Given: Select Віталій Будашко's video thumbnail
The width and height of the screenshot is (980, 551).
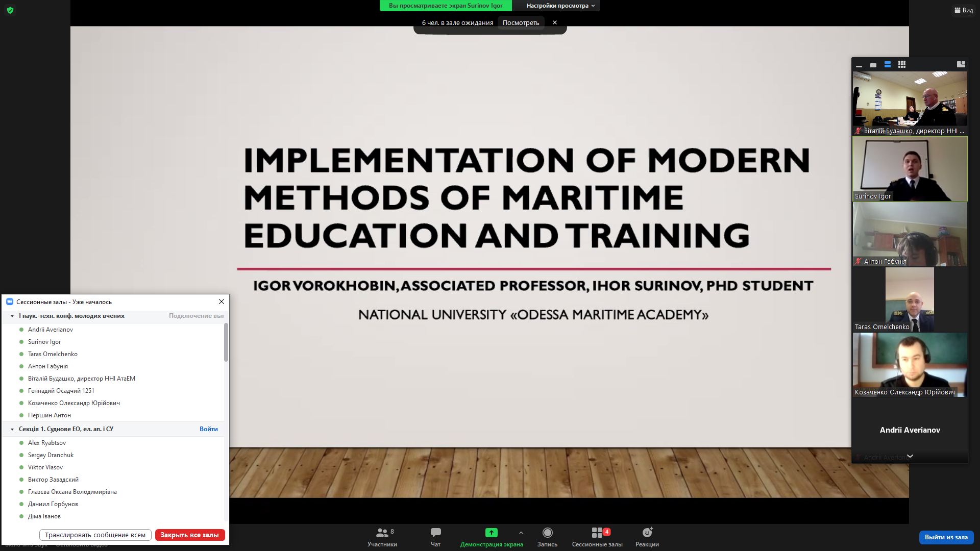Looking at the screenshot, I should pos(910,104).
